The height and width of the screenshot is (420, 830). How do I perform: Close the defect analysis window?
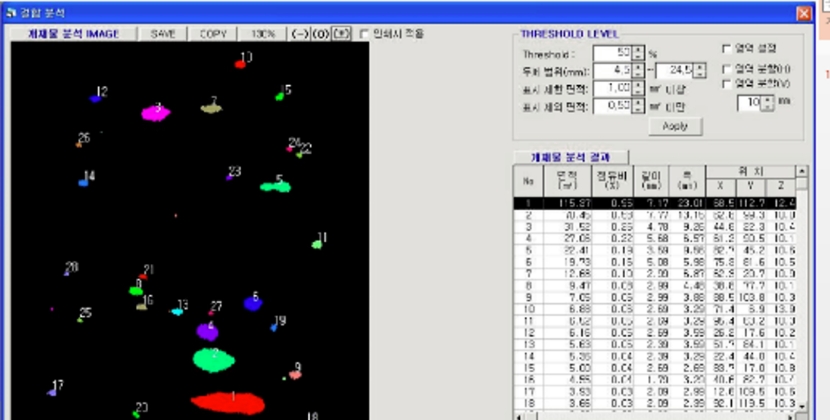tap(804, 13)
